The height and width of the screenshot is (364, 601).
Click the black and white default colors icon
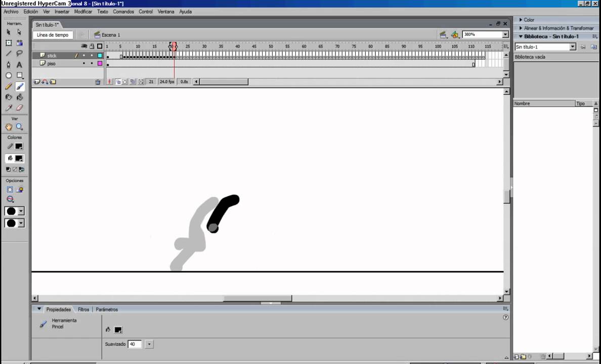8,169
